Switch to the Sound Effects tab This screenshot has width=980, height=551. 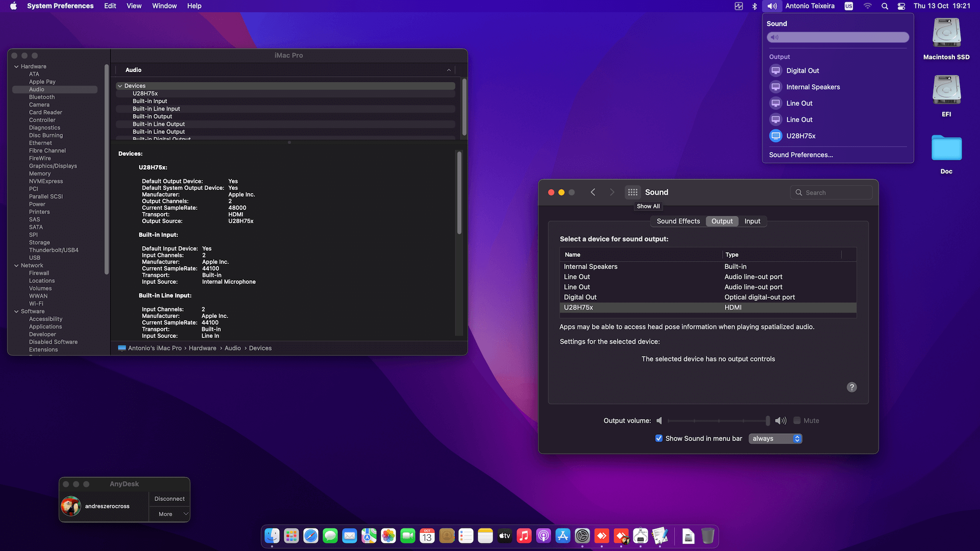click(678, 221)
